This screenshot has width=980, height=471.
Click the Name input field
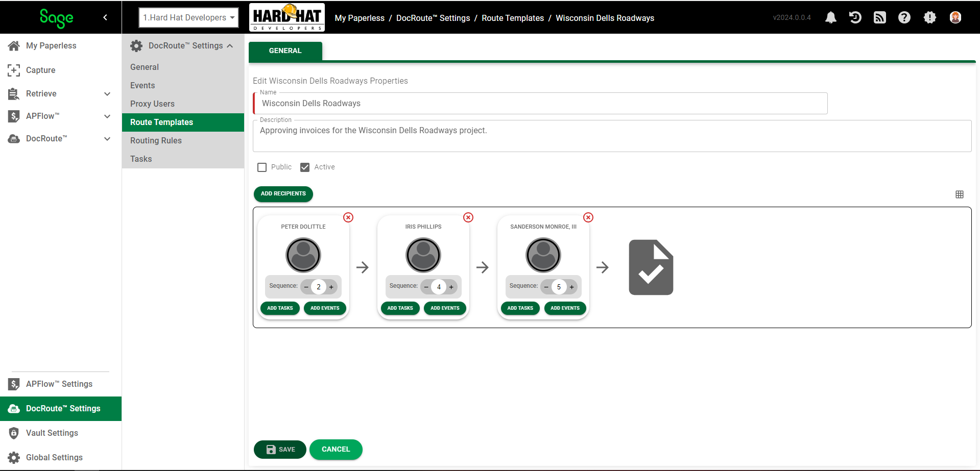point(540,104)
